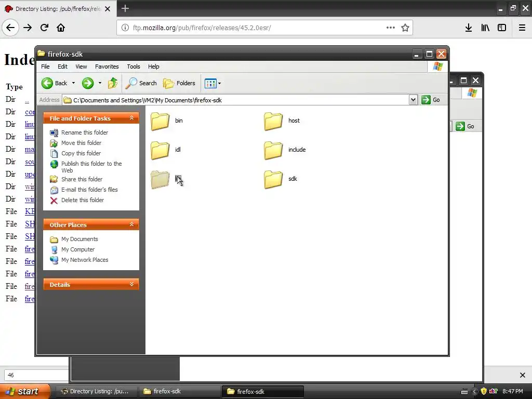Image resolution: width=532 pixels, height=399 pixels.
Task: Click the taskbar clock showing 8:47 PM
Action: pos(513,391)
